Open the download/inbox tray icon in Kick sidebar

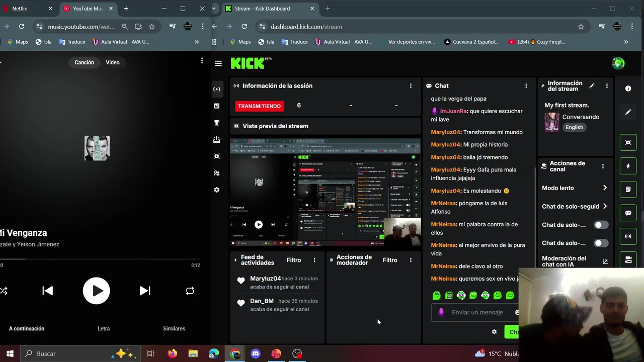(x=216, y=140)
